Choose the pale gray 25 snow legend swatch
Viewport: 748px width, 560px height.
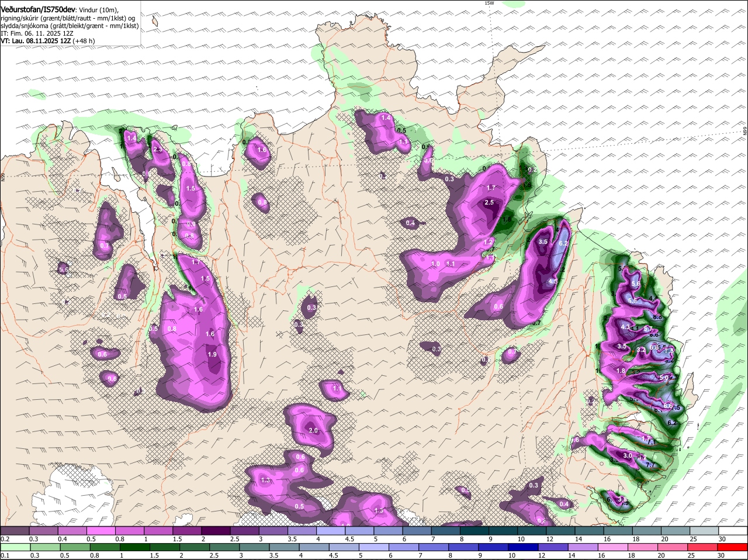[705, 530]
